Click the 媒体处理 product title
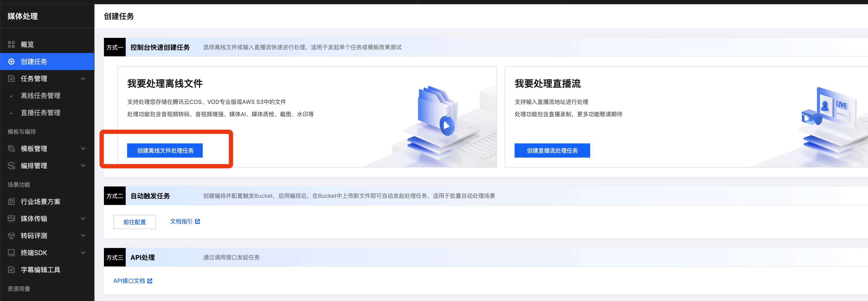The height and width of the screenshot is (301, 868). pyautogui.click(x=23, y=16)
